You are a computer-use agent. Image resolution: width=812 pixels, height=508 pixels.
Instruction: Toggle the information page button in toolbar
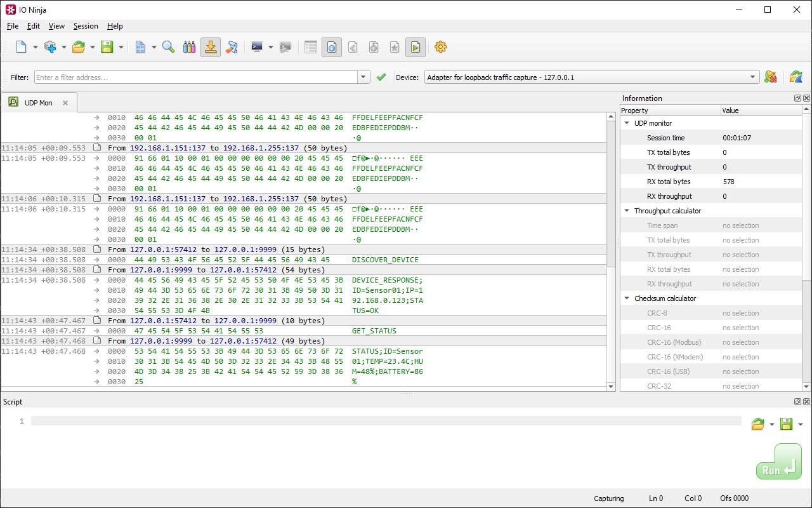[332, 47]
